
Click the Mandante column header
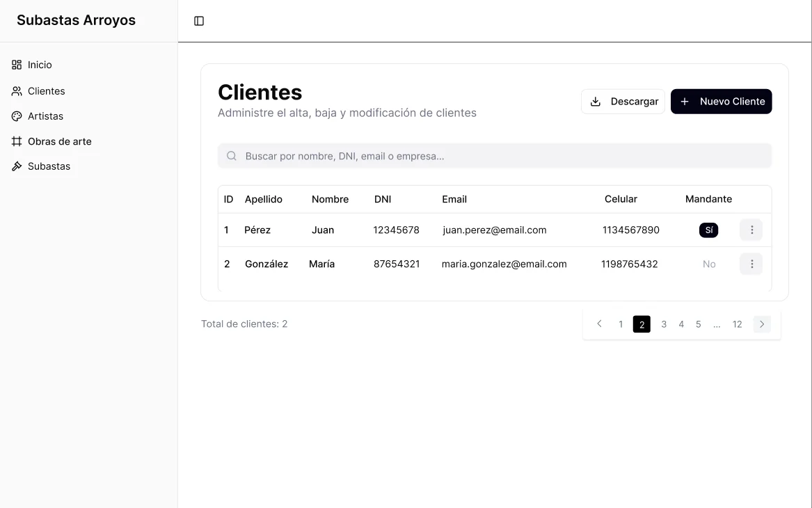708,199
